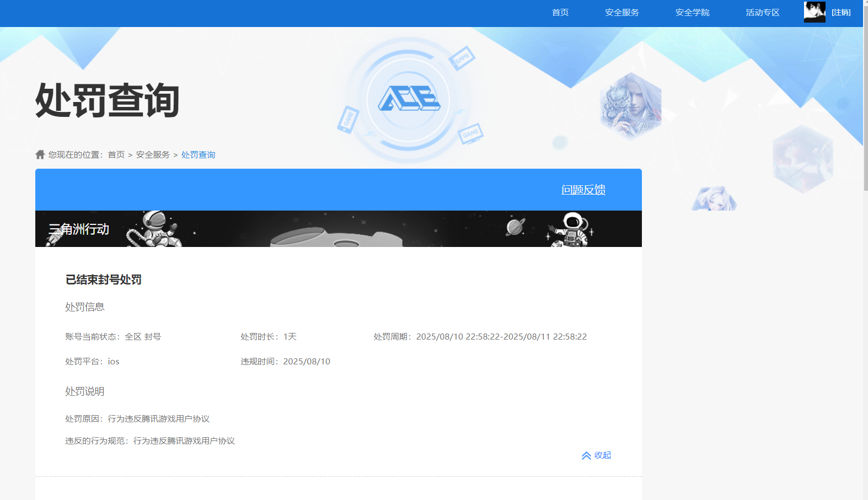Go to 安全学院 in the top bar

(692, 13)
